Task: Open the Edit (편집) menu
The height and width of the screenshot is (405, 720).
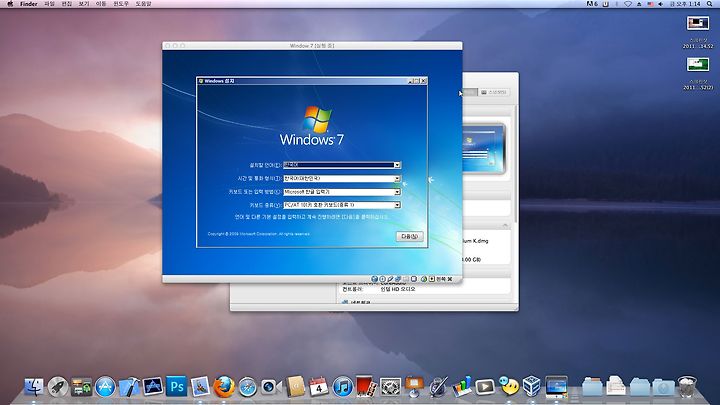Action: [x=67, y=4]
